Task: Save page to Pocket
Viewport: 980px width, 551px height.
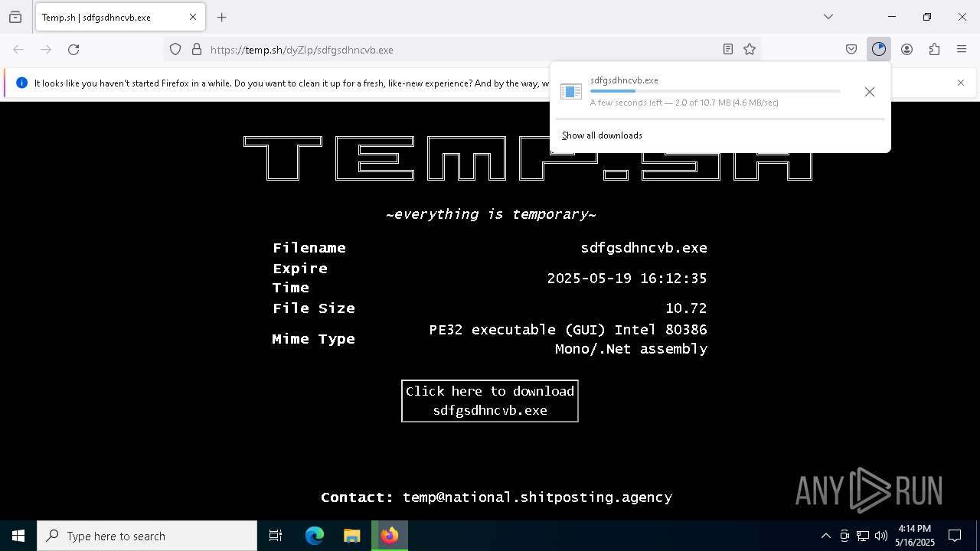Action: pos(851,50)
